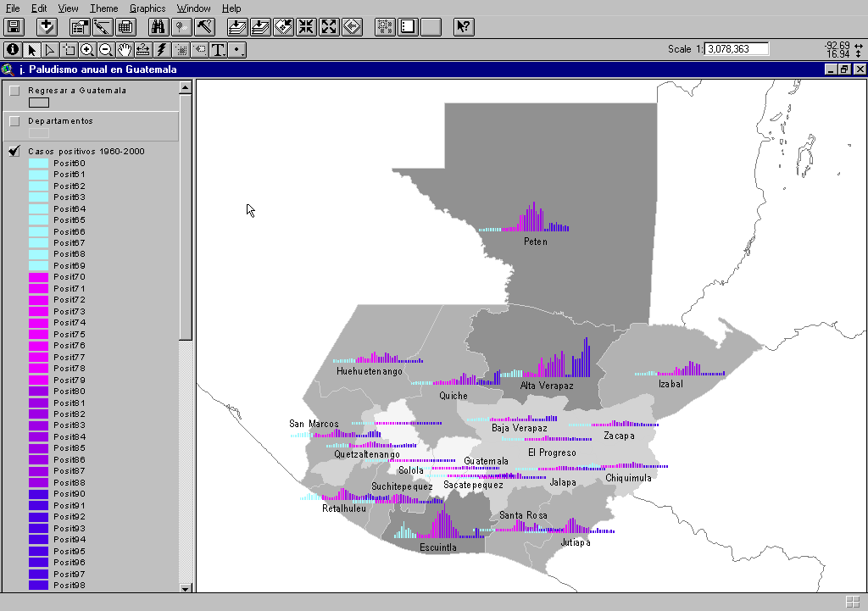This screenshot has height=611, width=868.
Task: Open the Query Builder hammer icon
Action: point(204,26)
